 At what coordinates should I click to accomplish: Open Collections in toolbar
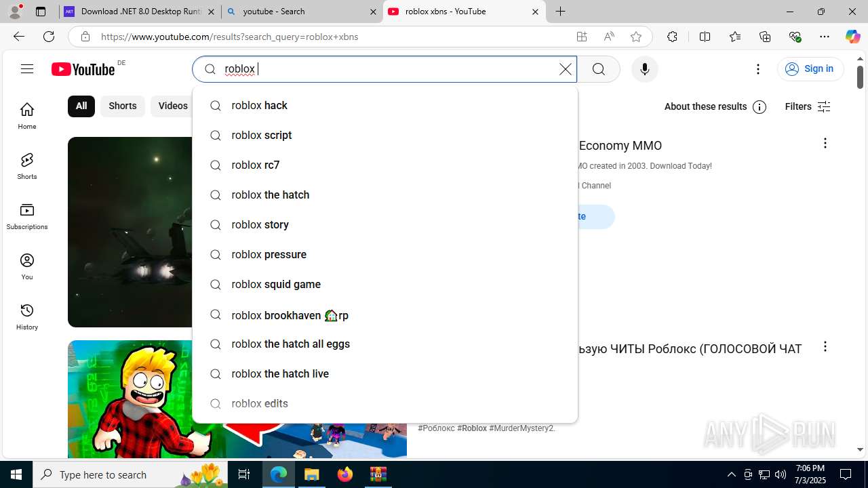(765, 37)
